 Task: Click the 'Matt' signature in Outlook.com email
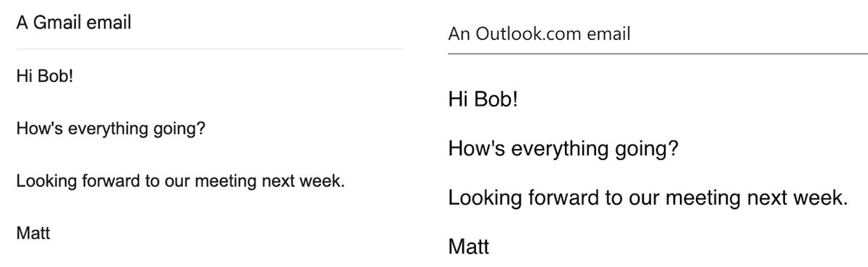click(x=469, y=247)
